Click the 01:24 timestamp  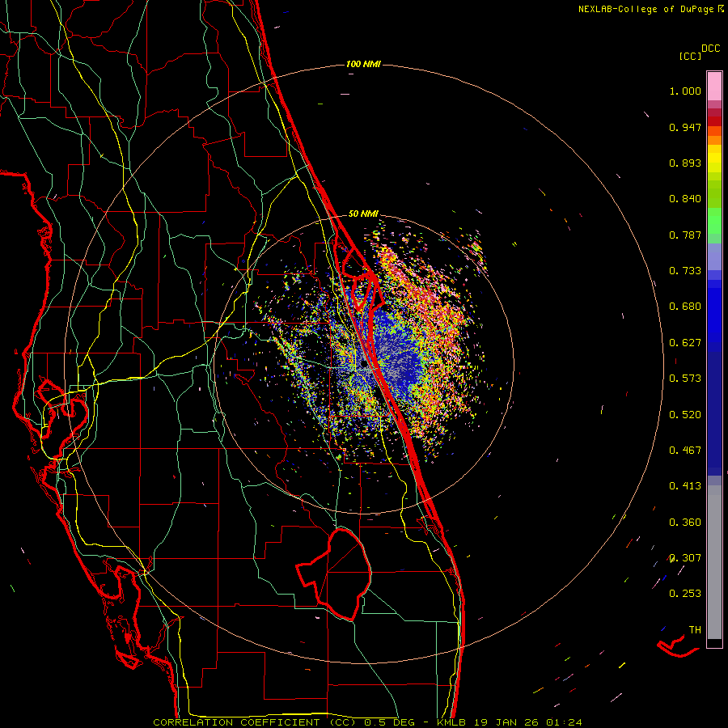point(564,722)
